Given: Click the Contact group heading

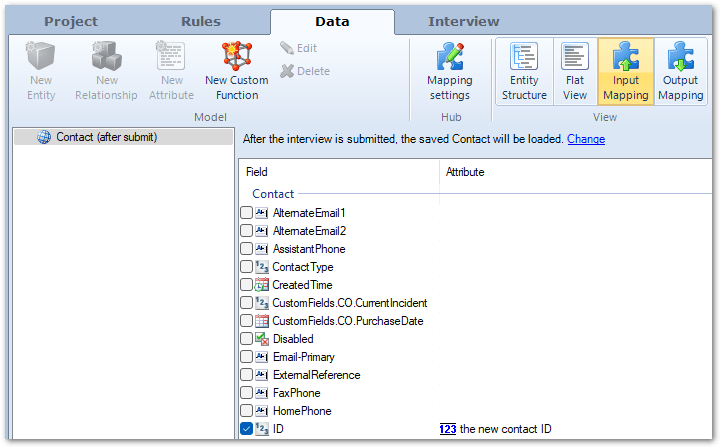Looking at the screenshot, I should tap(273, 194).
